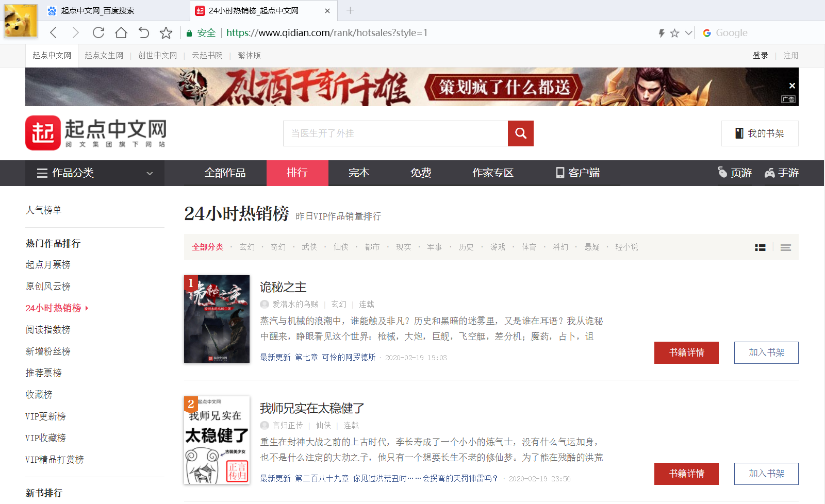Viewport: 825px width, 504px height.
Task: Select the 玄幻 category filter
Action: [x=247, y=247]
